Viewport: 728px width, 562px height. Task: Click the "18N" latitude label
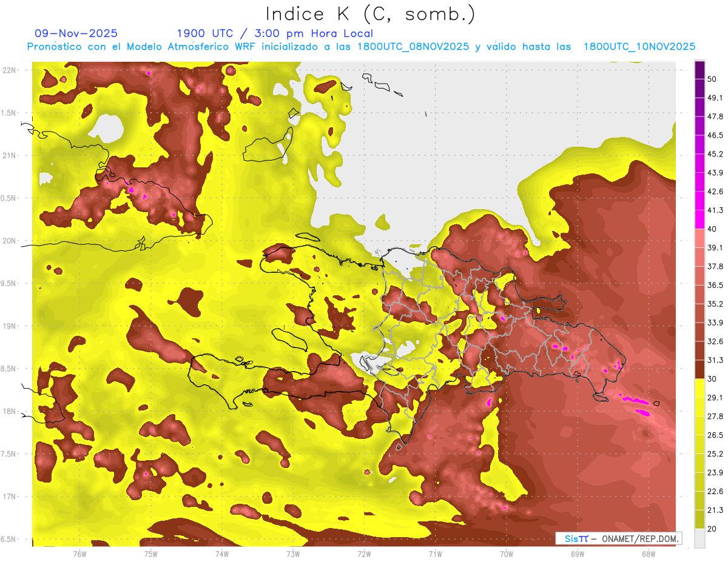point(10,411)
